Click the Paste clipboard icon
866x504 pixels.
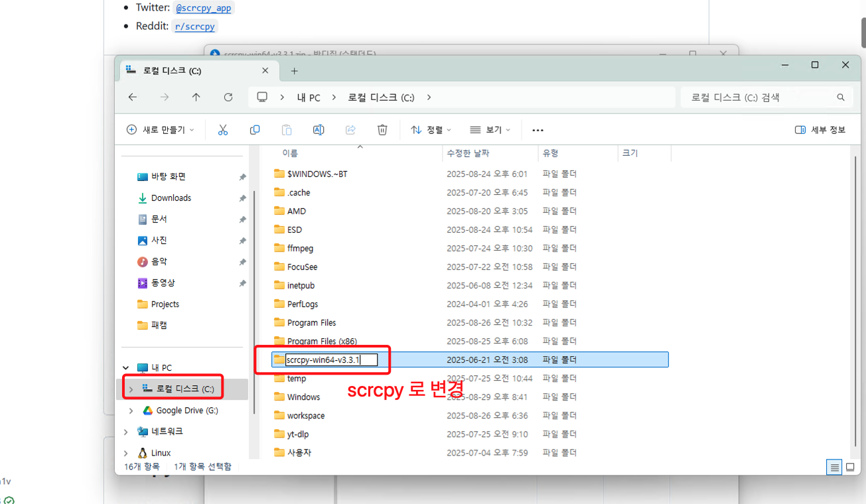tap(287, 130)
